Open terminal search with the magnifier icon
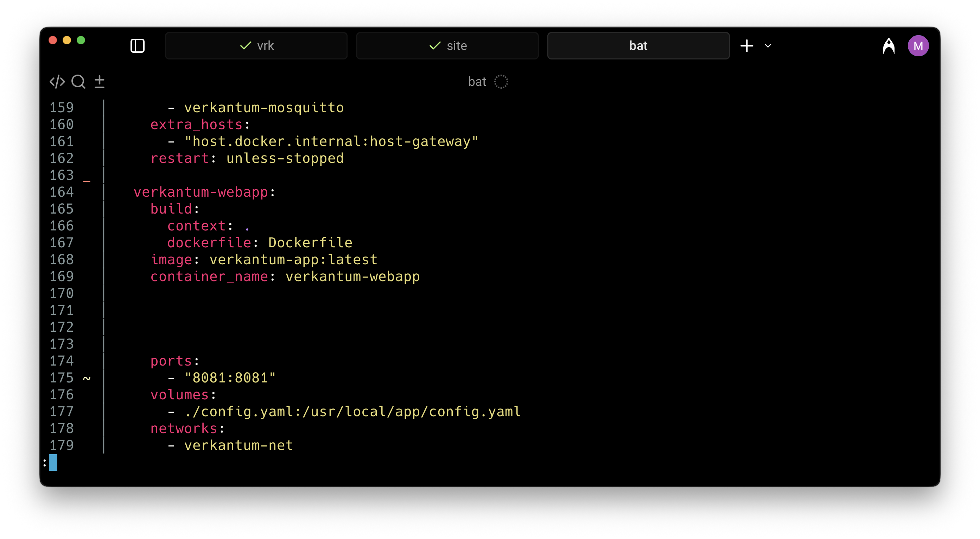Image resolution: width=980 pixels, height=539 pixels. click(x=78, y=81)
